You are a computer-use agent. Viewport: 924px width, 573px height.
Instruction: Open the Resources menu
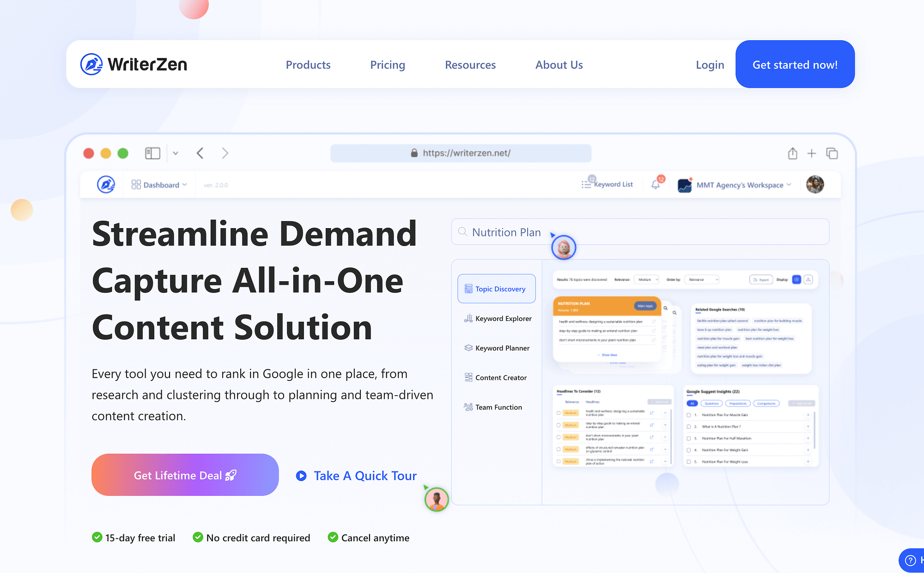[470, 65]
